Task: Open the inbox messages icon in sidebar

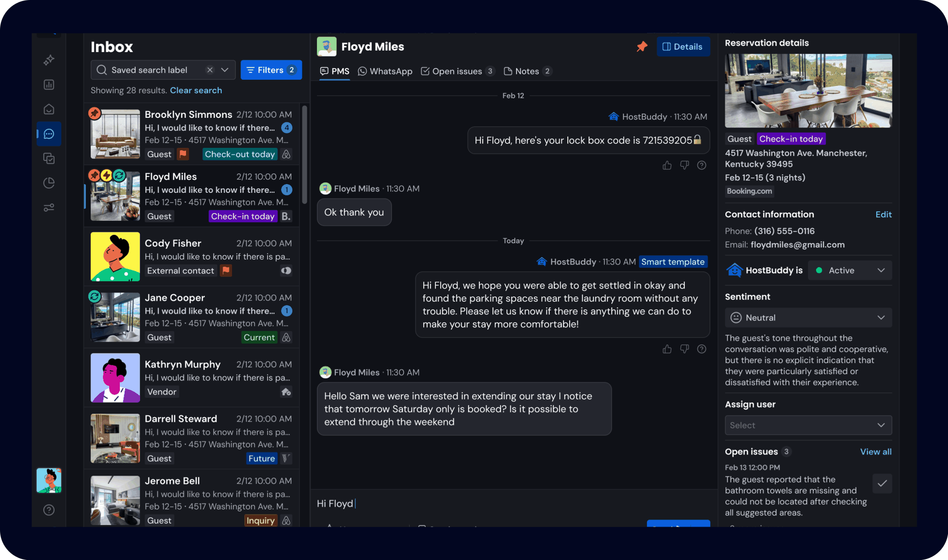Action: [x=49, y=134]
